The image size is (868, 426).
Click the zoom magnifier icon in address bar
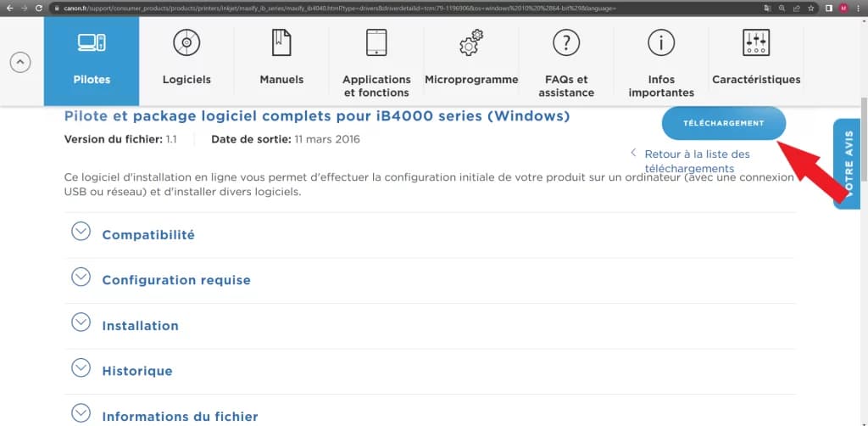[x=782, y=8]
